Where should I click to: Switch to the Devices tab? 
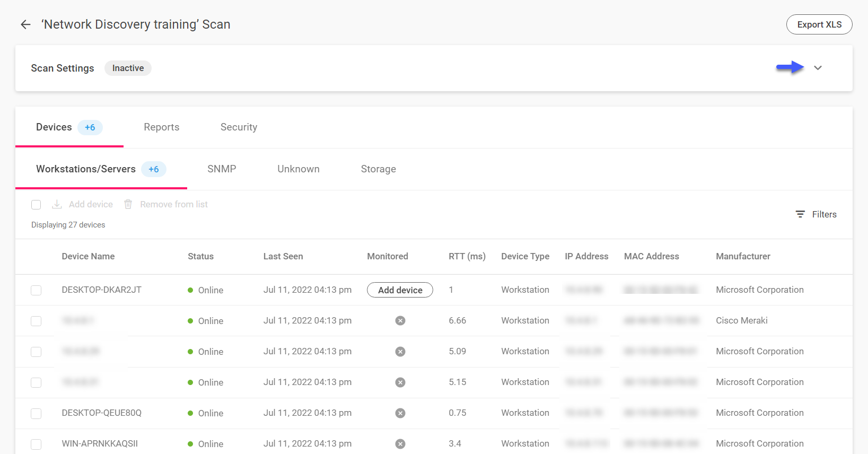click(69, 127)
